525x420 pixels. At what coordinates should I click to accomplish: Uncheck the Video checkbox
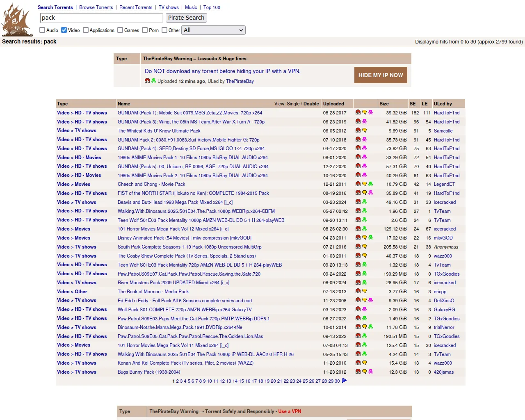pyautogui.click(x=64, y=30)
